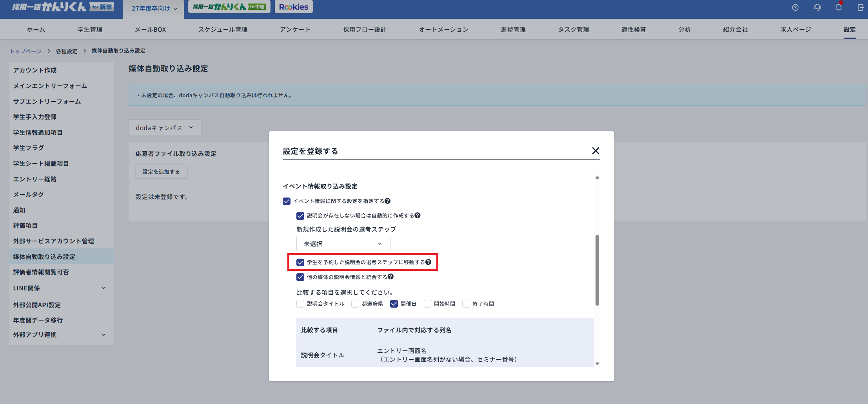Click help icon beside 他の媒体の説明会情報と統合する
This screenshot has width=868, height=404.
click(390, 277)
